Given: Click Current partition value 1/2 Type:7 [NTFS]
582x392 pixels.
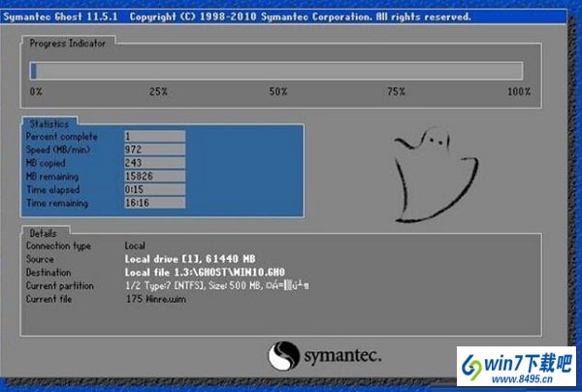Looking at the screenshot, I should click(x=165, y=286).
